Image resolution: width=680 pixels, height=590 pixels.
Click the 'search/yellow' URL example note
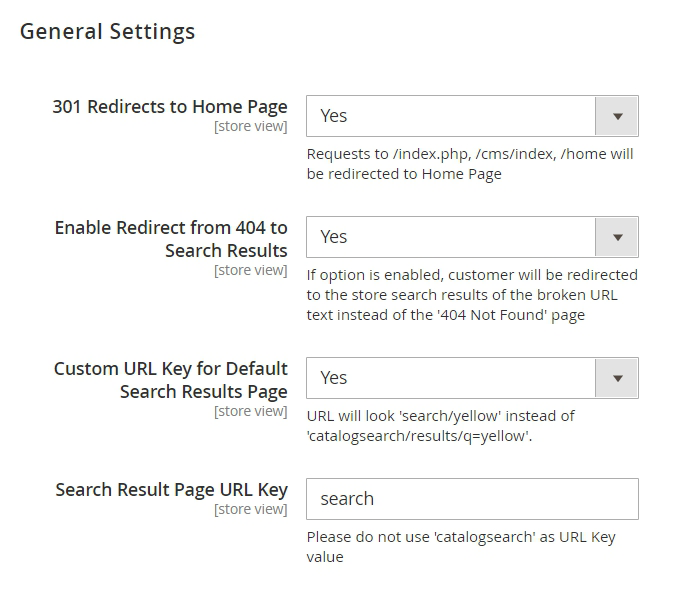(x=441, y=426)
